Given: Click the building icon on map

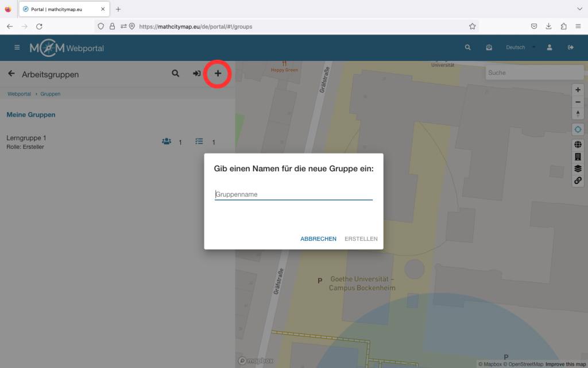Looking at the screenshot, I should (x=578, y=156).
